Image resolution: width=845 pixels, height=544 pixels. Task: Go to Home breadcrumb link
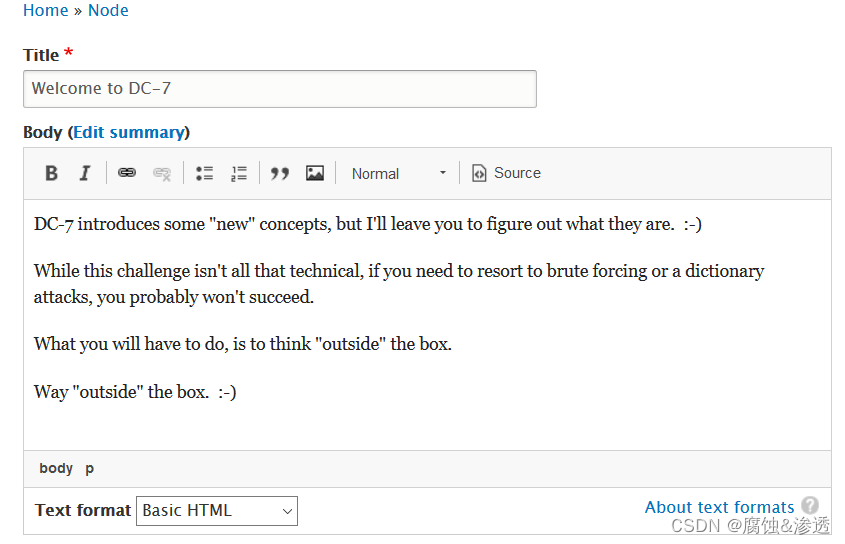46,10
